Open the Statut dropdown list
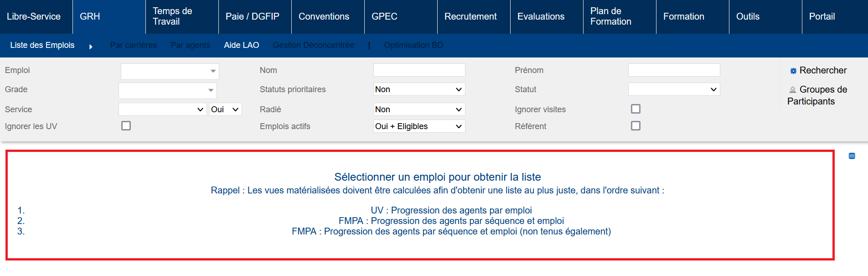The image size is (868, 276). (673, 89)
